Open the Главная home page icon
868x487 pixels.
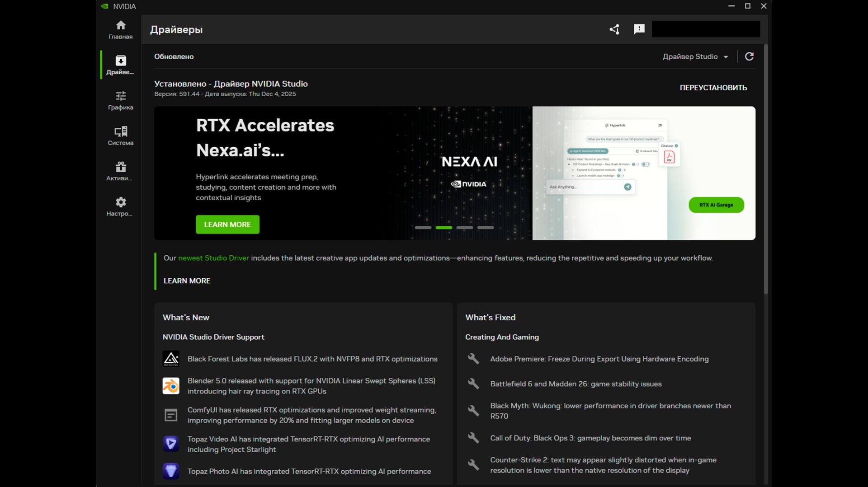coord(121,25)
